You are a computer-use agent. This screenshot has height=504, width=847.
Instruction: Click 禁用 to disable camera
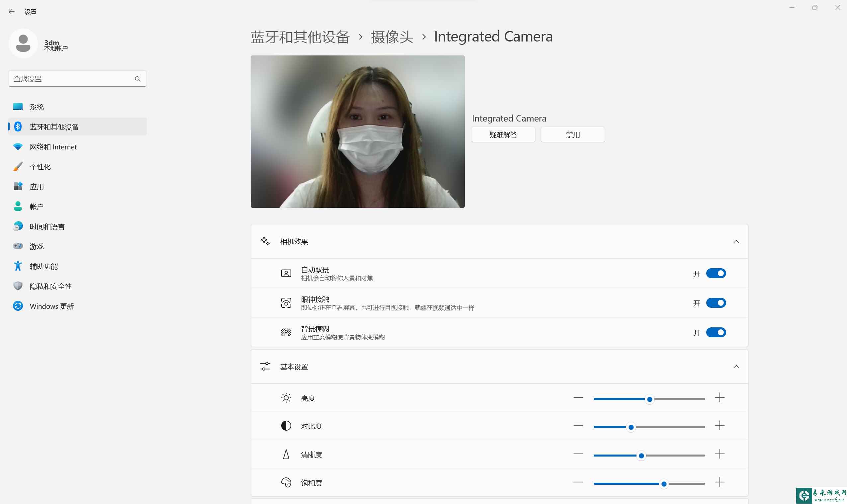pos(572,134)
